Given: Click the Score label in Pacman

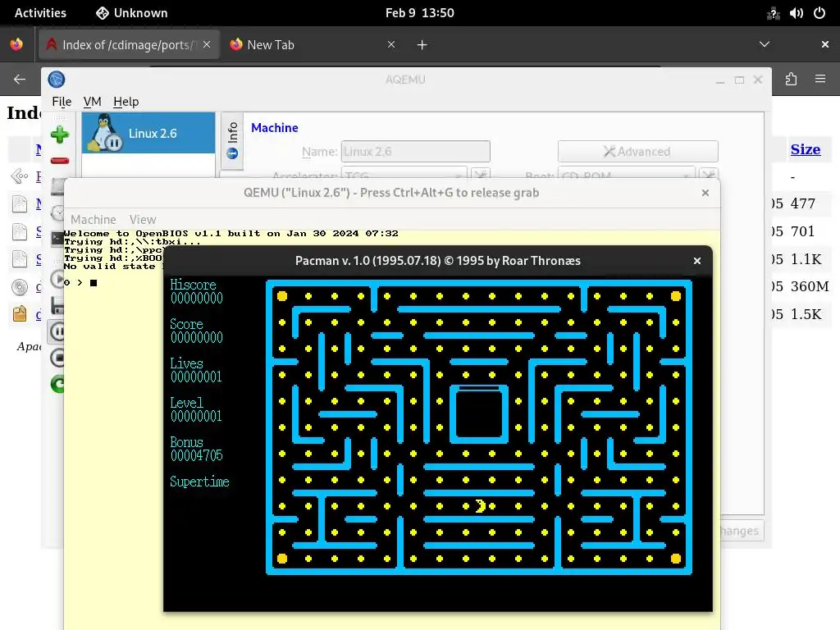Looking at the screenshot, I should click(186, 324).
